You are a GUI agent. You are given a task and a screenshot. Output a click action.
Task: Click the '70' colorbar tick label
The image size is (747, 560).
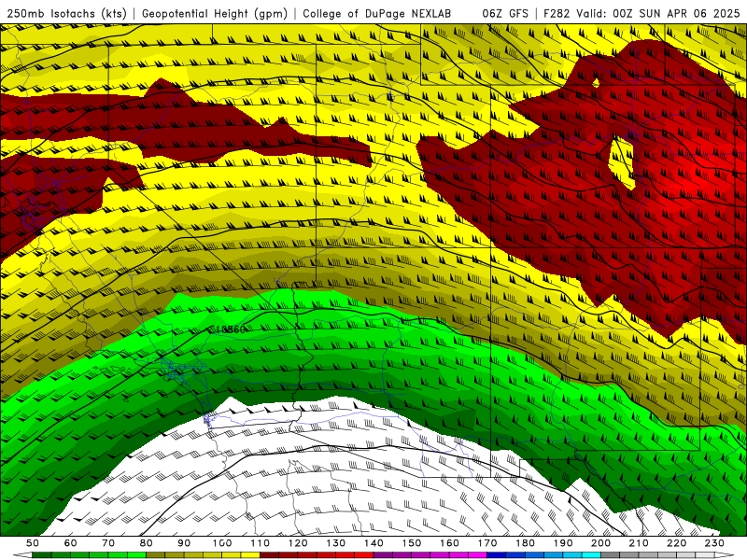tap(108, 543)
